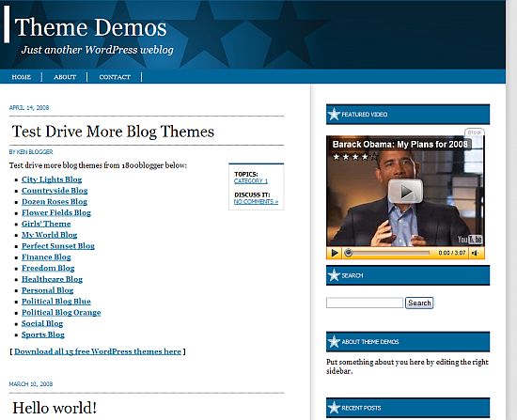
Task: Open the No Comments link
Action: pyautogui.click(x=257, y=201)
